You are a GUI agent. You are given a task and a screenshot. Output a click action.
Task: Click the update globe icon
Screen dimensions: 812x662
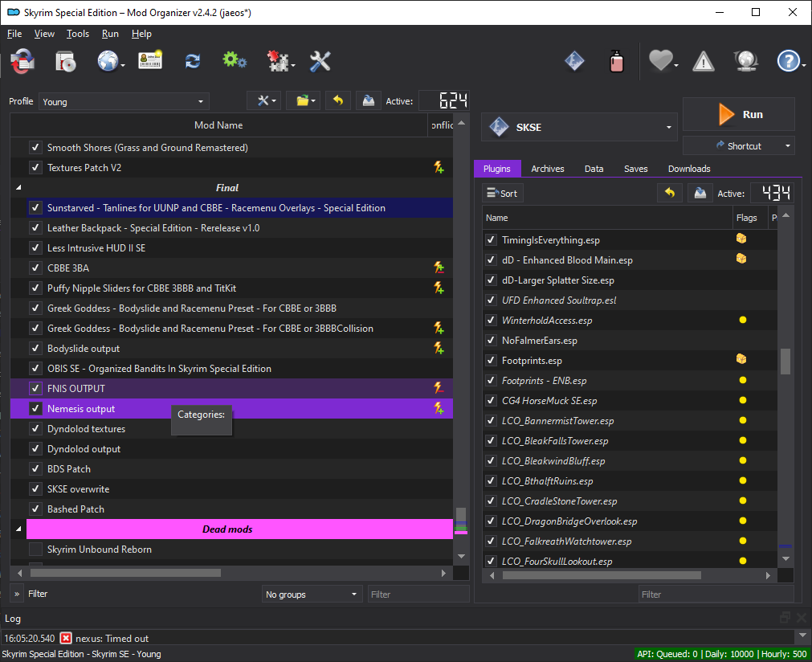click(x=745, y=61)
